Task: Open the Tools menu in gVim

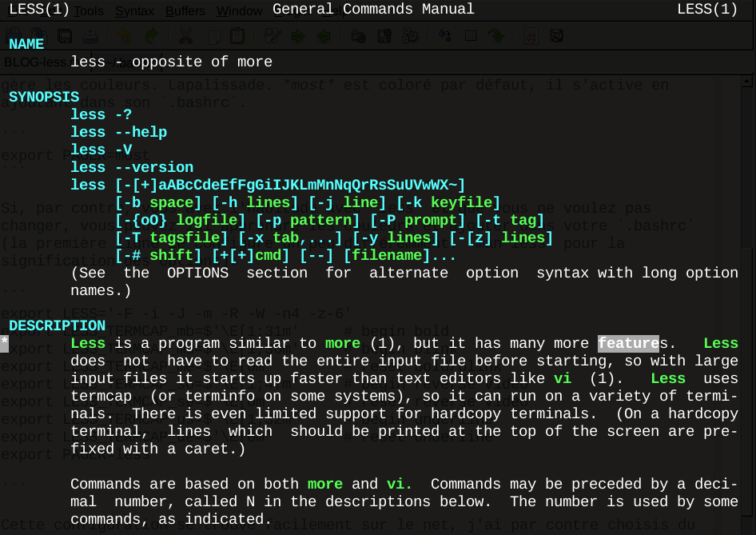Action: point(89,10)
